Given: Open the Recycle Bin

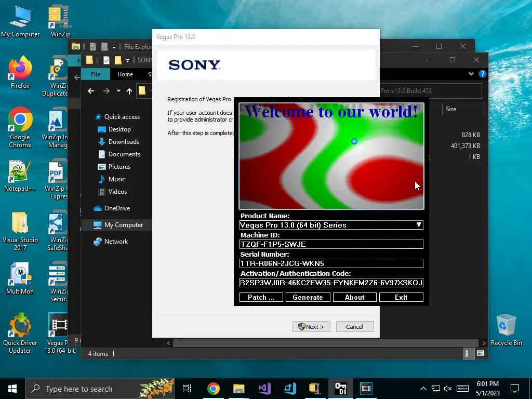Looking at the screenshot, I should click(506, 330).
